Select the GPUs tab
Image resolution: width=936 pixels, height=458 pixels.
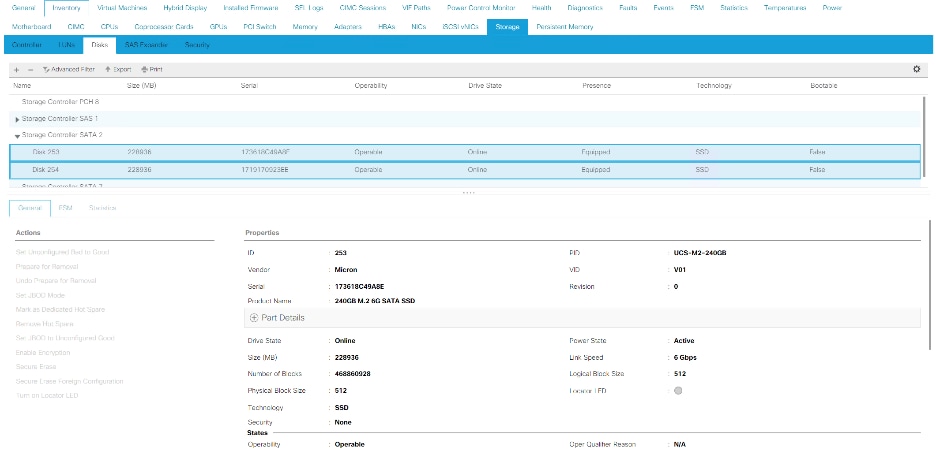(218, 27)
